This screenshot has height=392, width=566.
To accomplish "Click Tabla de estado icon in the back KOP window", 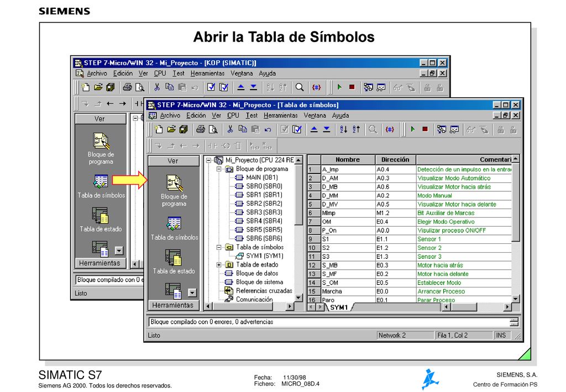I will point(100,216).
